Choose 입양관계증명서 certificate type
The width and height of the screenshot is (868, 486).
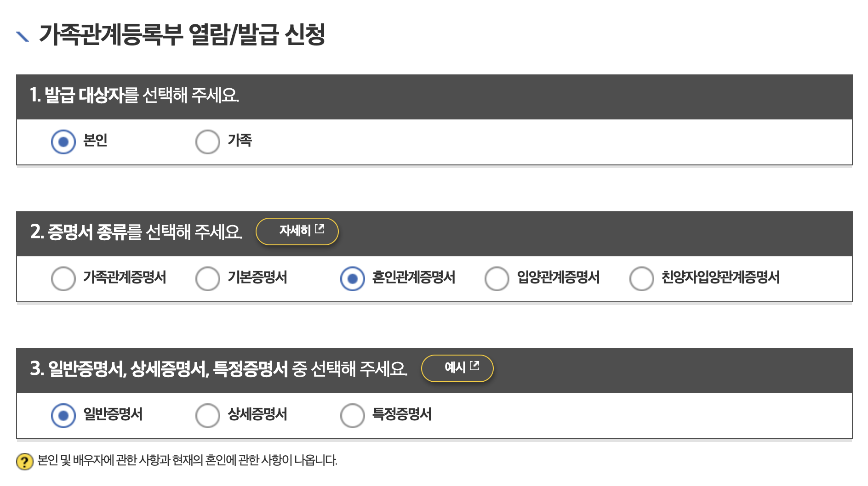pyautogui.click(x=496, y=278)
